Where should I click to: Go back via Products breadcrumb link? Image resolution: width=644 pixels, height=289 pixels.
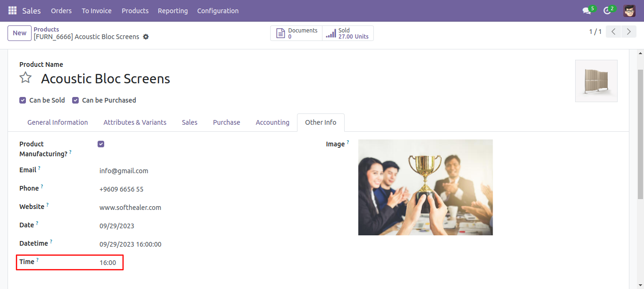coord(46,29)
